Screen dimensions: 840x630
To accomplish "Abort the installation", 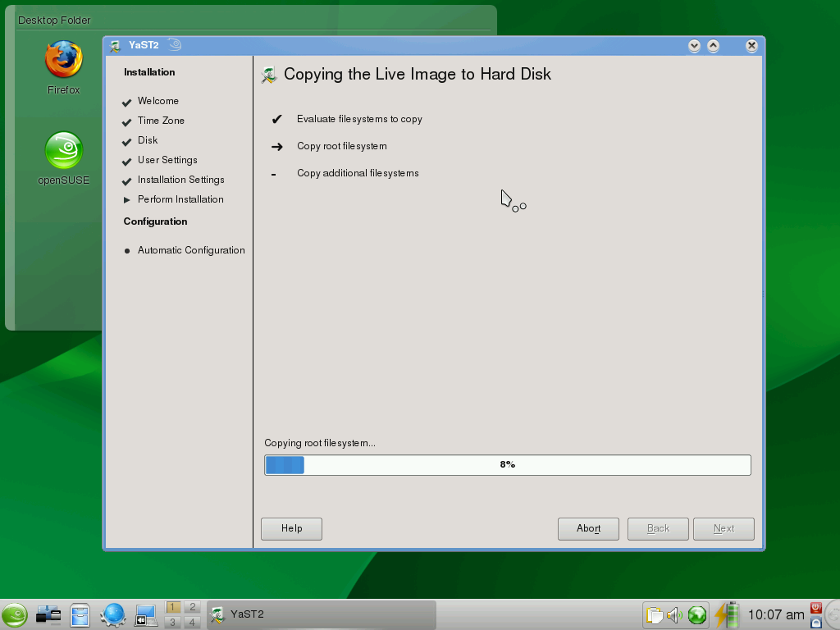I will click(x=588, y=528).
